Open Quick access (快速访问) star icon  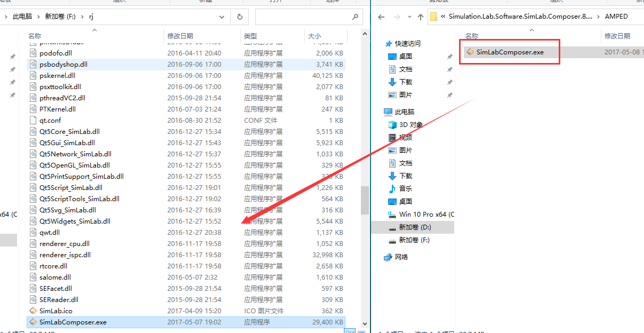tap(388, 43)
